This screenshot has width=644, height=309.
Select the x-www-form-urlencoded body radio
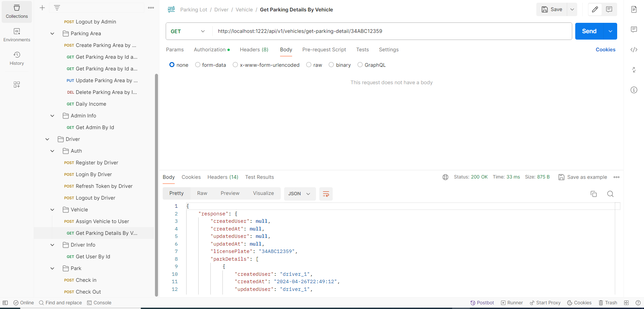(235, 65)
